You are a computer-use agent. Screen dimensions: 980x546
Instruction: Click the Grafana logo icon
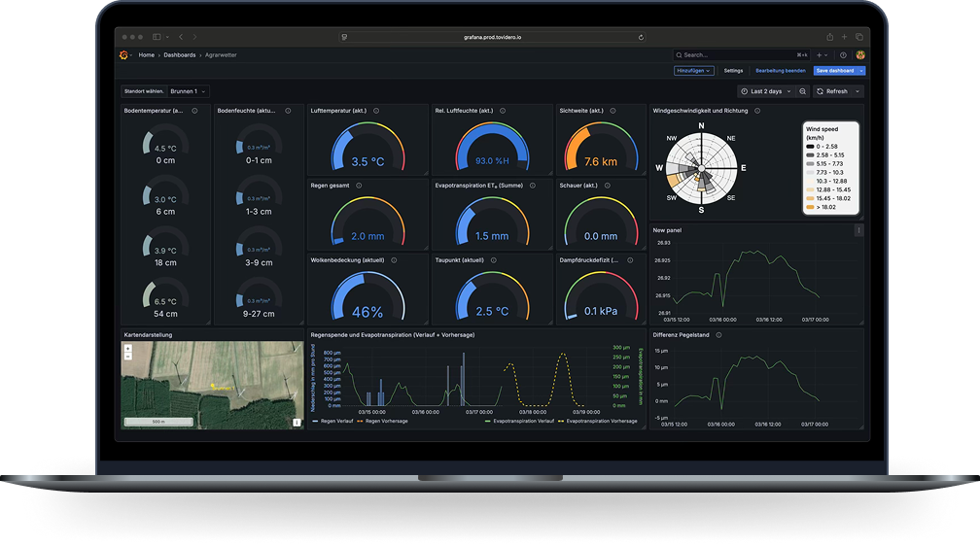123,55
